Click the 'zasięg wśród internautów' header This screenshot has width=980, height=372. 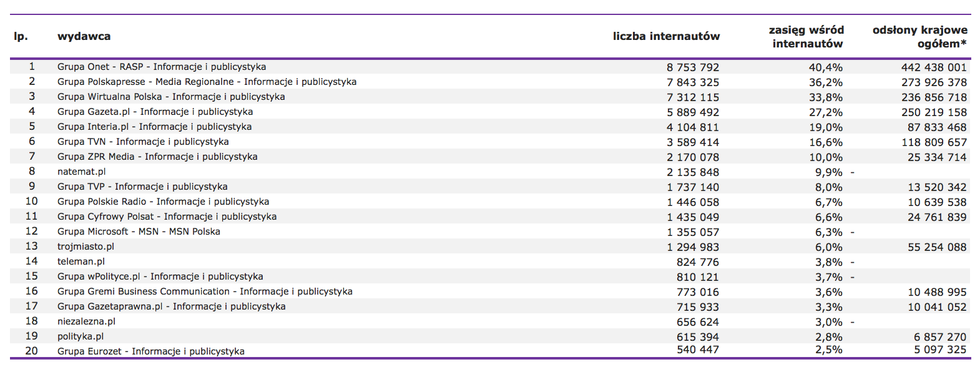click(806, 37)
